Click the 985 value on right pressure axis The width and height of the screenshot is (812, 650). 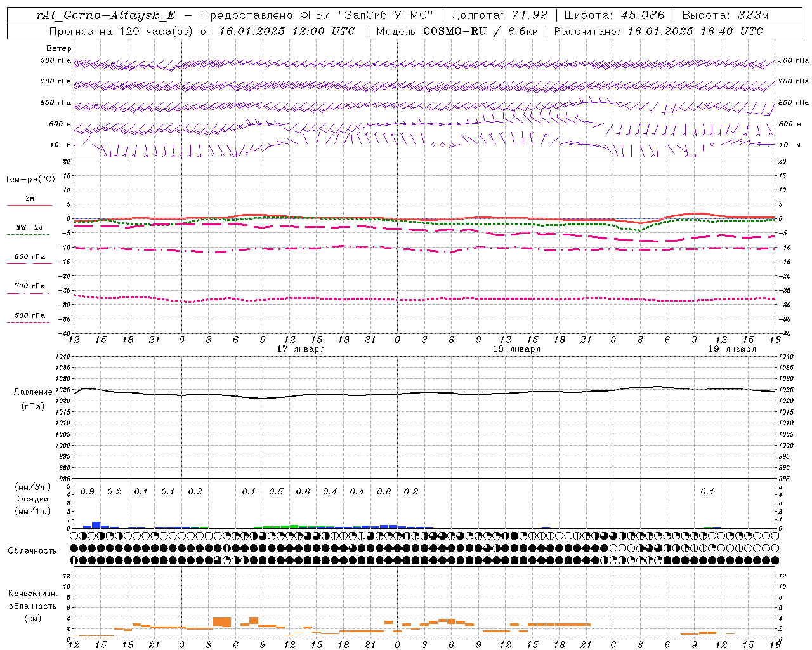pos(785,479)
